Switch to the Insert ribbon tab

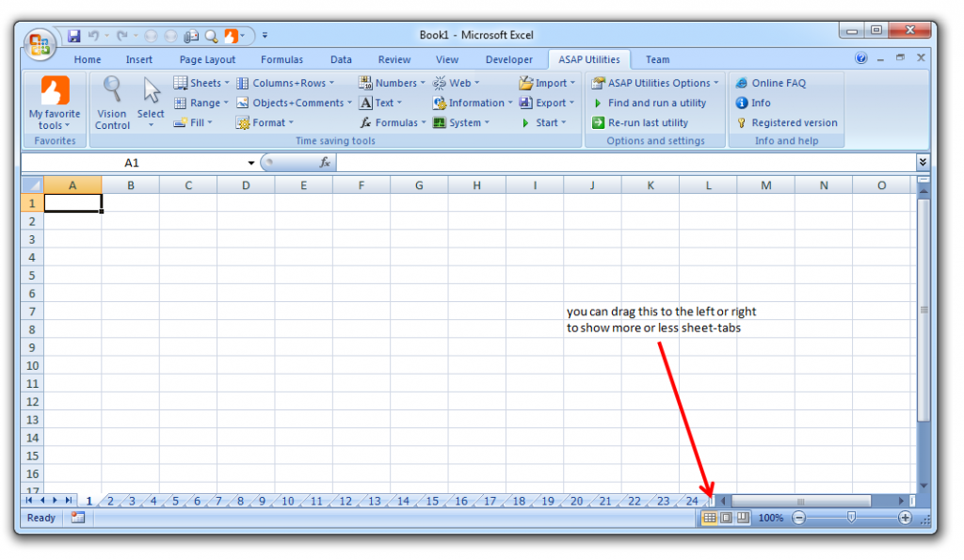pos(139,59)
